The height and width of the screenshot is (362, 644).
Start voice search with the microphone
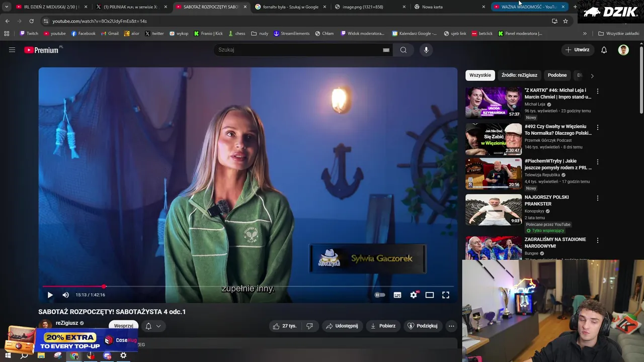(x=426, y=50)
